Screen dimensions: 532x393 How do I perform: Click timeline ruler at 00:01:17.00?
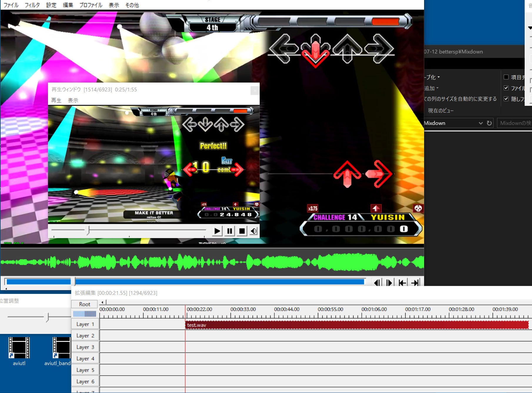click(x=418, y=309)
